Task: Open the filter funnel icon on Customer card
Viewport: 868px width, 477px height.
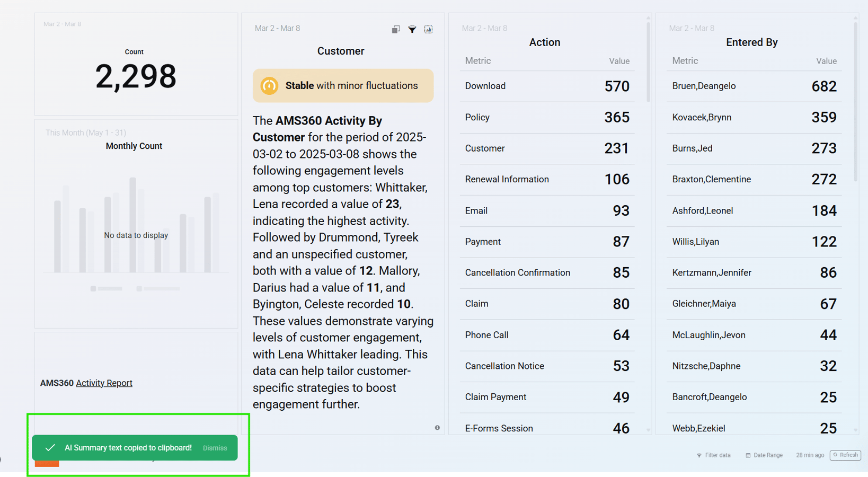Action: click(x=412, y=30)
